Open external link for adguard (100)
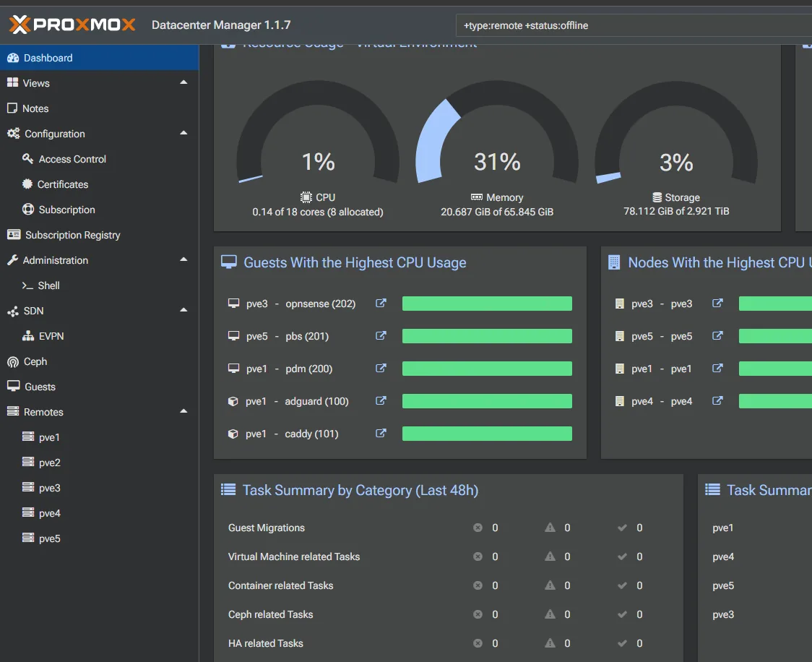This screenshot has height=662, width=812. click(381, 400)
